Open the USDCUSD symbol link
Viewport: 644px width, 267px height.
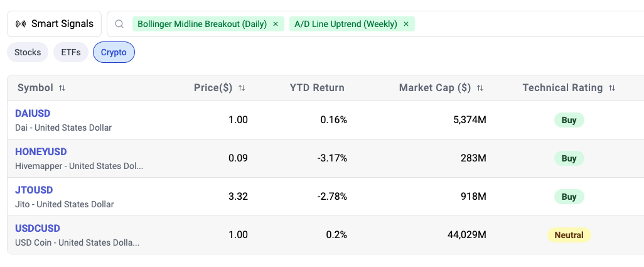(38, 228)
